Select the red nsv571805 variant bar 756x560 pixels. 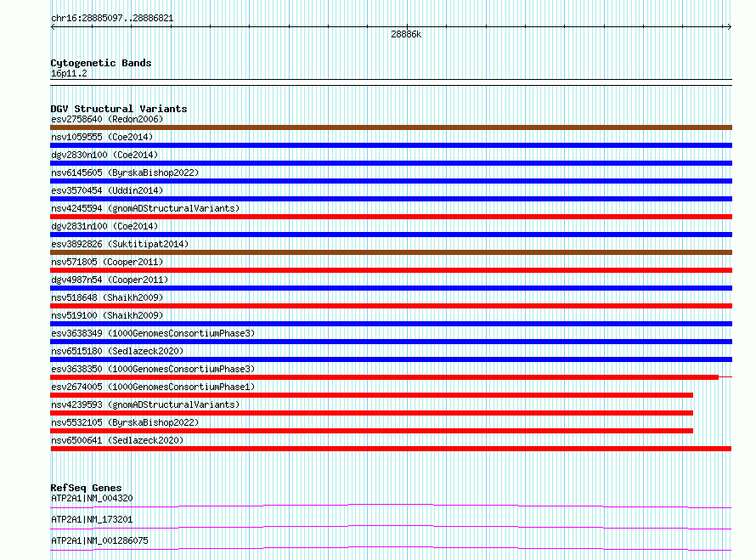(391, 270)
